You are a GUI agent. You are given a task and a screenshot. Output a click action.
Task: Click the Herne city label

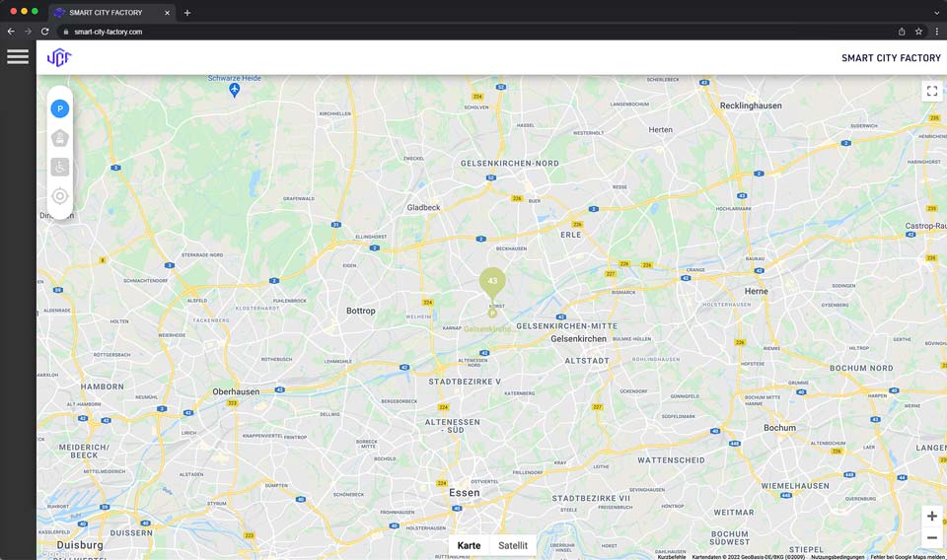coord(757,291)
